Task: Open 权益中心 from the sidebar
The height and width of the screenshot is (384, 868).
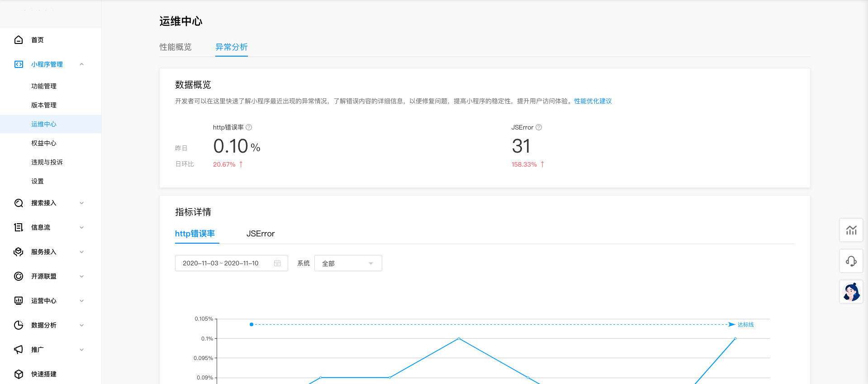Action: [44, 143]
